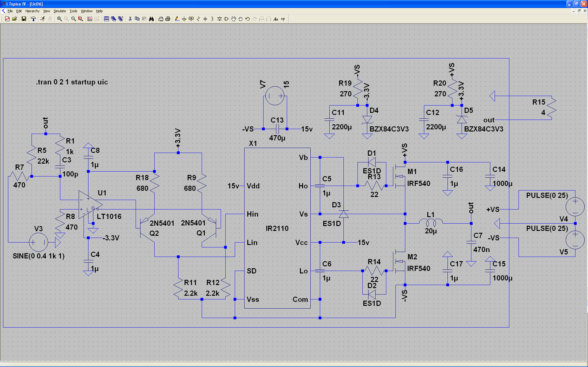
Task: Click the 22k value of resistor R5
Action: [x=43, y=161]
